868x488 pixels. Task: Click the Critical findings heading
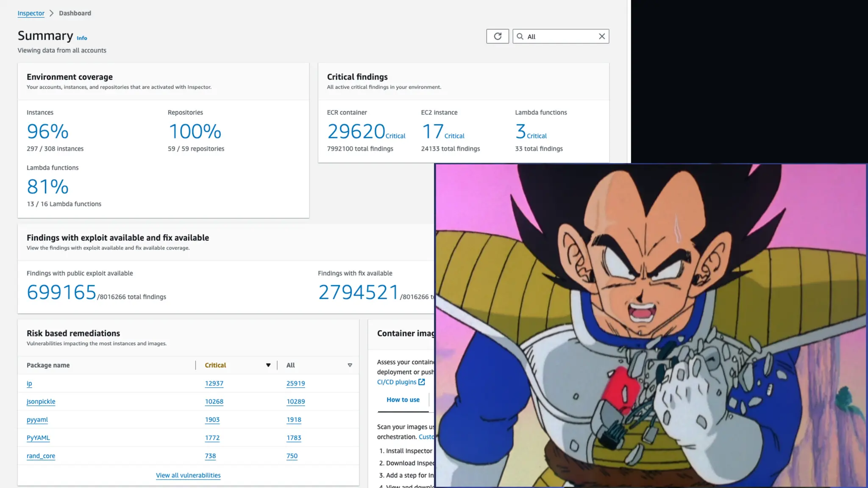[x=357, y=77]
